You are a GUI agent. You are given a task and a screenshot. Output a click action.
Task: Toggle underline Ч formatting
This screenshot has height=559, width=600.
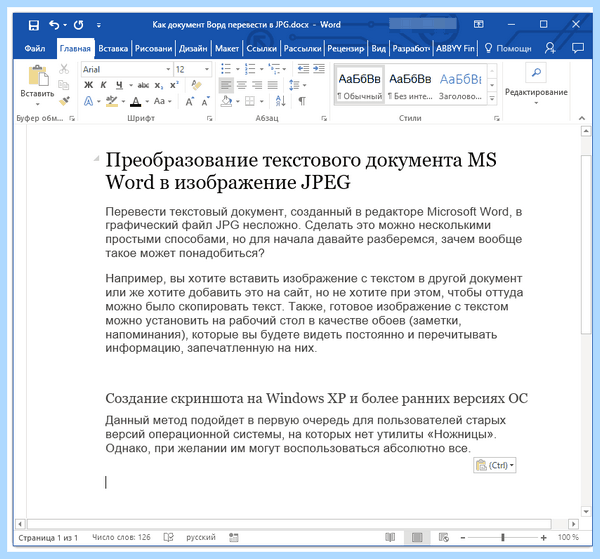click(x=119, y=85)
